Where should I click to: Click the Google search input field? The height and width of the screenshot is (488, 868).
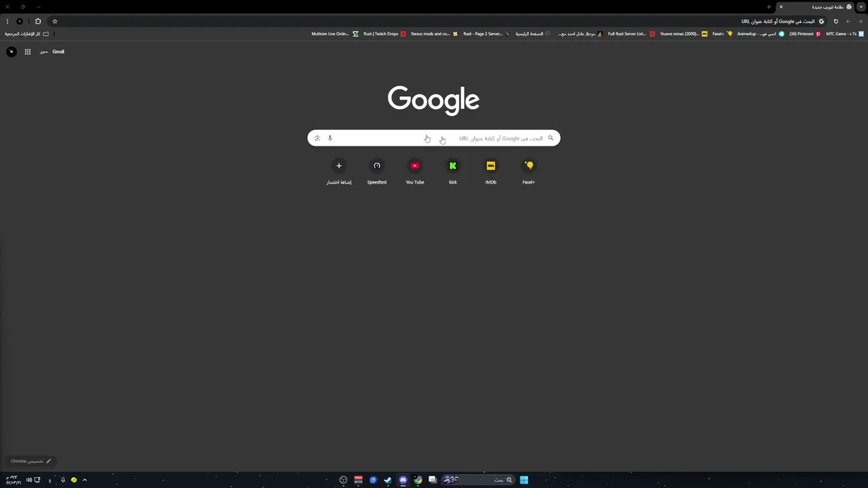pos(434,138)
